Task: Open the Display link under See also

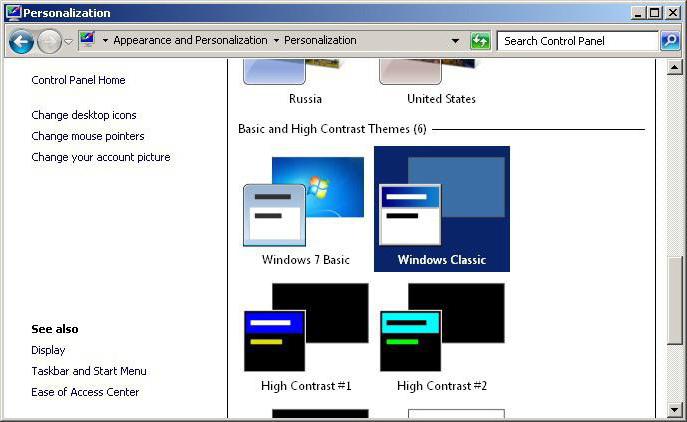Action: (48, 350)
